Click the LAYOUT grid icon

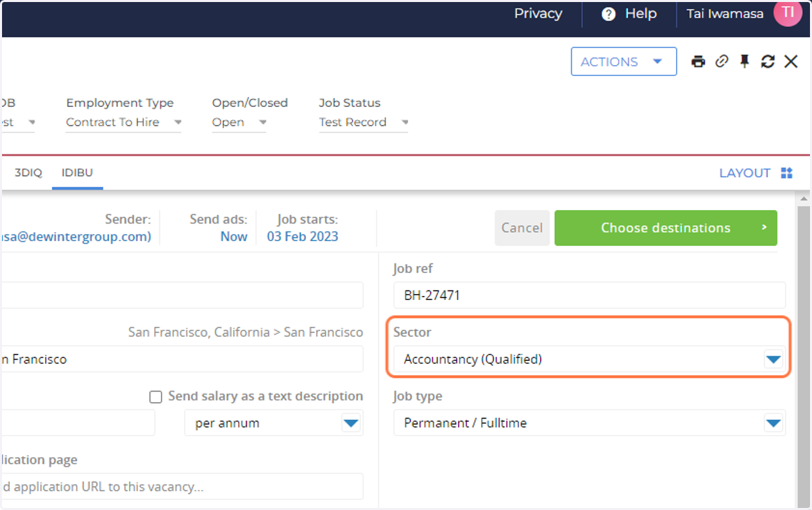pos(786,173)
